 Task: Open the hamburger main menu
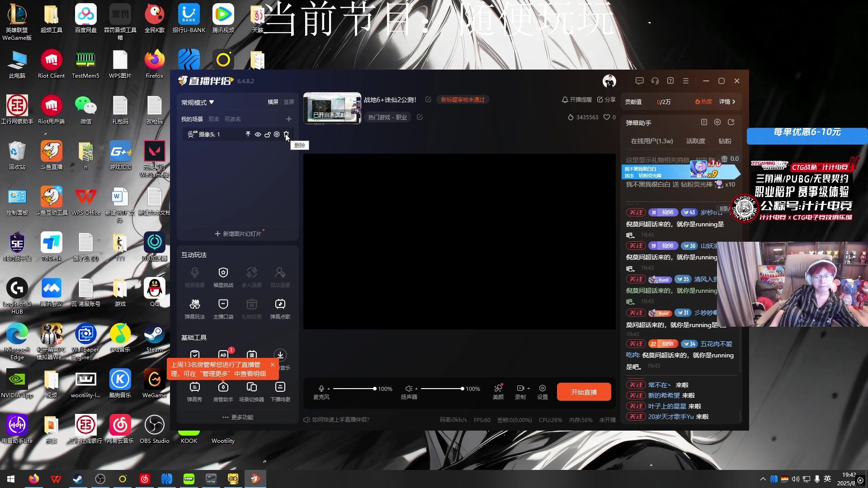(686, 81)
